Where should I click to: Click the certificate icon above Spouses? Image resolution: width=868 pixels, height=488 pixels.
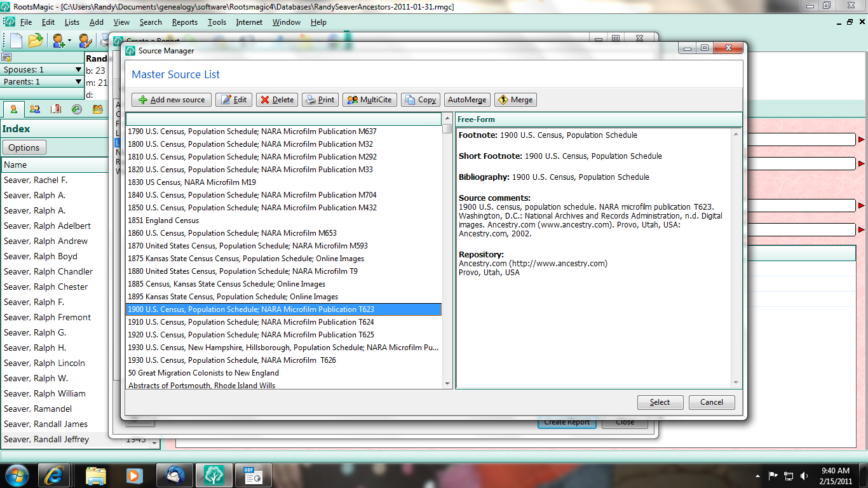point(6,58)
